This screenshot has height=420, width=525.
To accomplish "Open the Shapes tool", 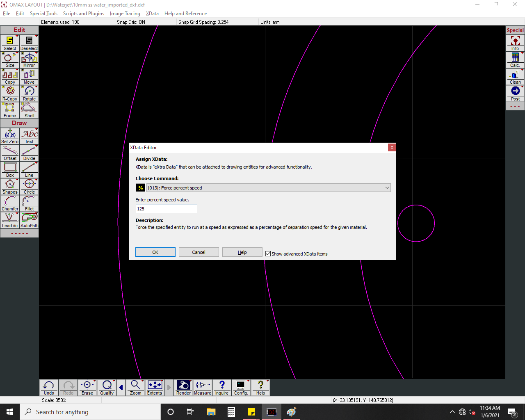I will pos(10,187).
